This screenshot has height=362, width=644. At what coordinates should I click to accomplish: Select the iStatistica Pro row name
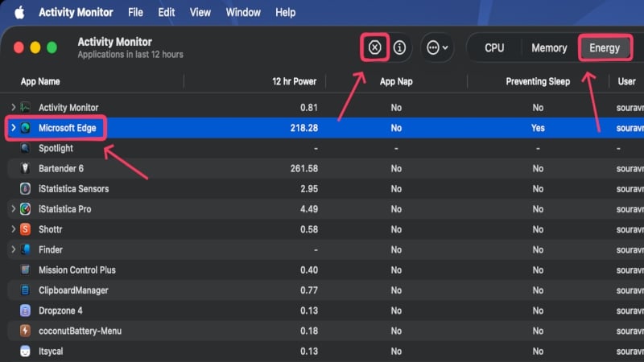(x=65, y=209)
